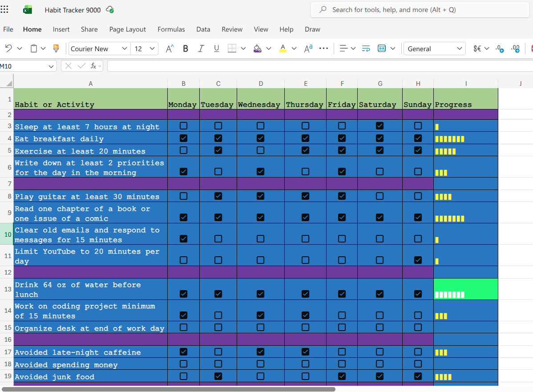
Task: Switch to the Review tab
Action: [232, 29]
